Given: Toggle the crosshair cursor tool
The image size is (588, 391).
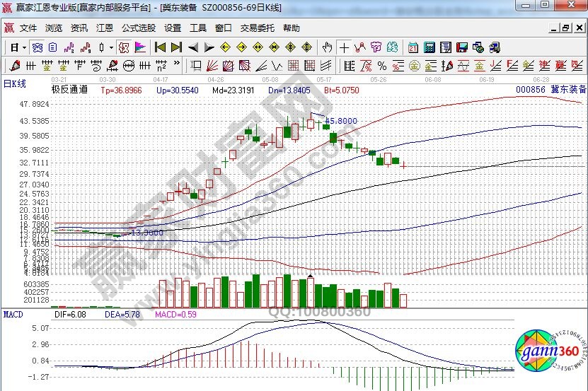Looking at the screenshot, I should tap(344, 47).
